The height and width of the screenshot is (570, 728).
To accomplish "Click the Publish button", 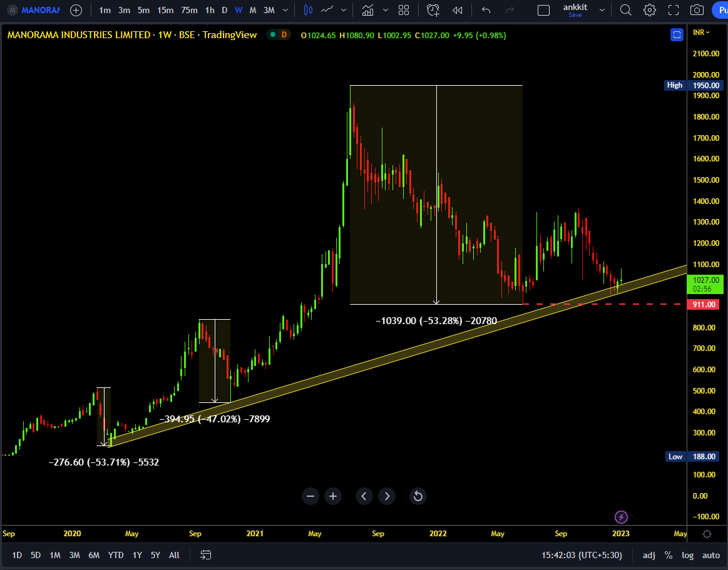I will 720,10.
